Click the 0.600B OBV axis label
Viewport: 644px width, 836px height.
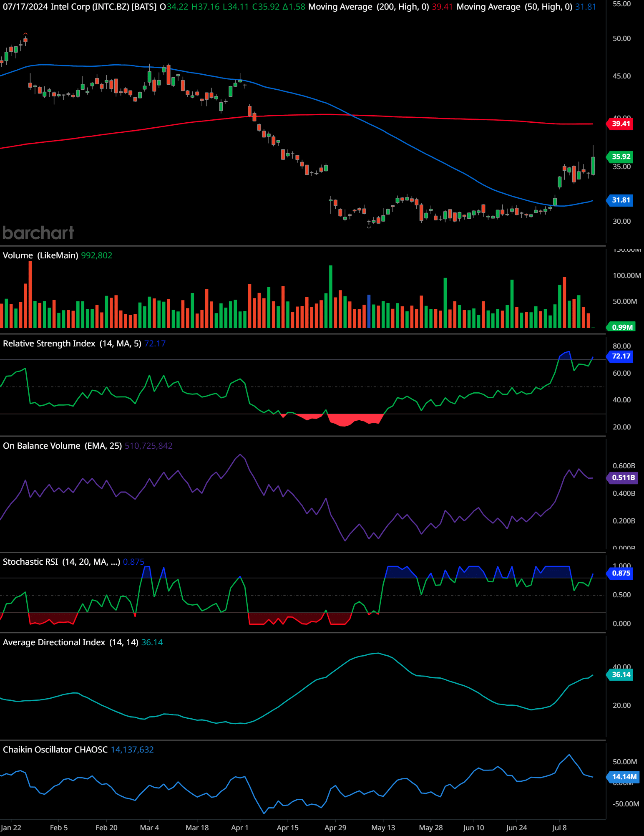pos(624,466)
